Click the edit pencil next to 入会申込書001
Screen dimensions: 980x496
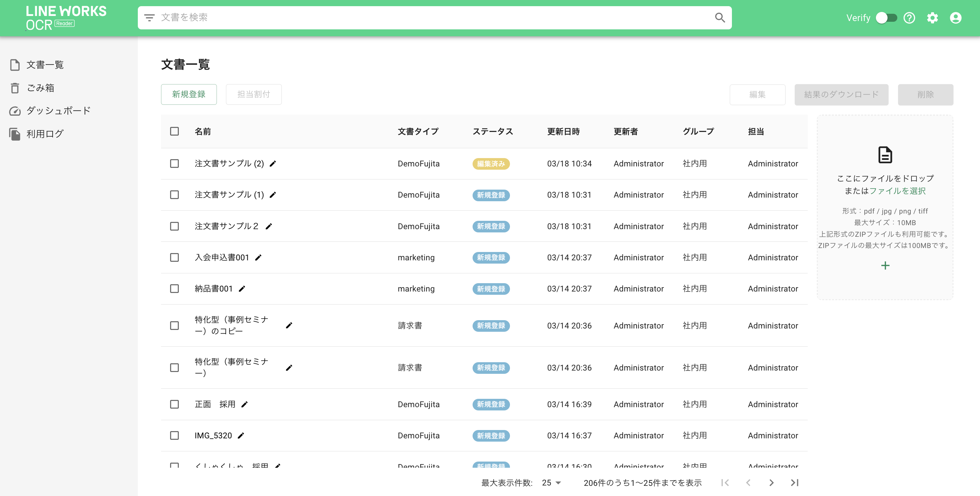tap(258, 257)
